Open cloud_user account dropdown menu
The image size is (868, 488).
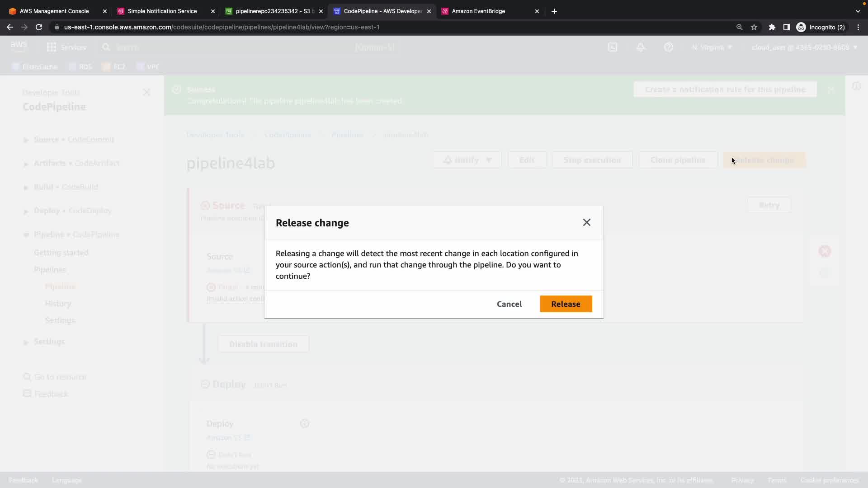(804, 47)
